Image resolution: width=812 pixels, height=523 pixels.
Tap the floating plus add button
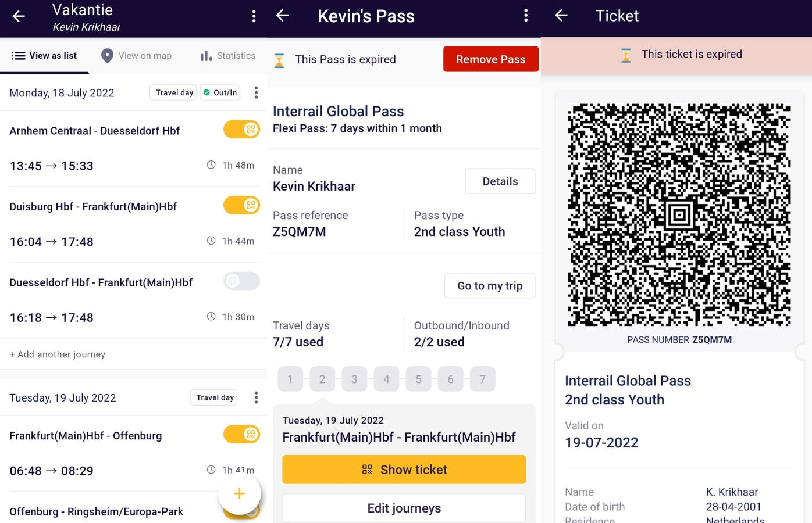click(x=239, y=494)
